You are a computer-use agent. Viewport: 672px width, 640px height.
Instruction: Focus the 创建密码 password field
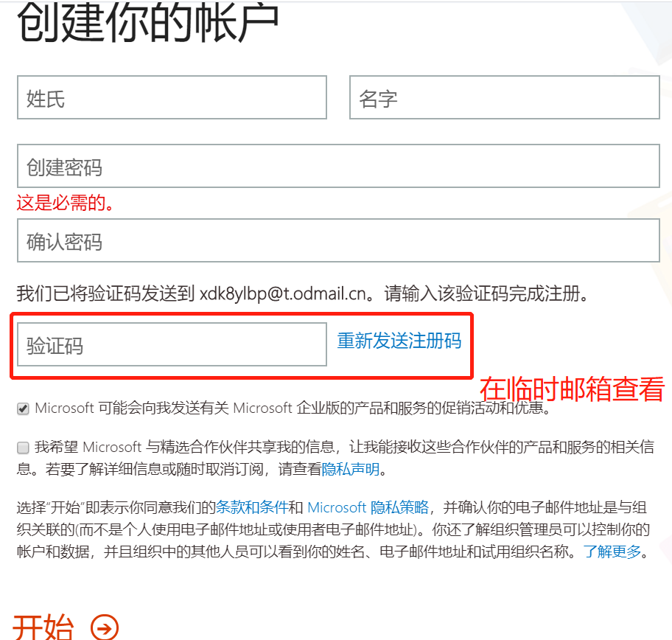338,166
